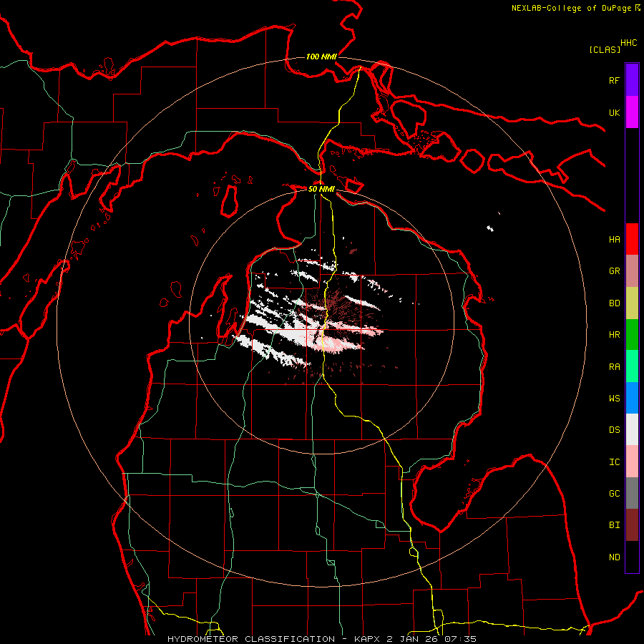Click the IC legend label
This screenshot has width=644, height=644.
(614, 462)
